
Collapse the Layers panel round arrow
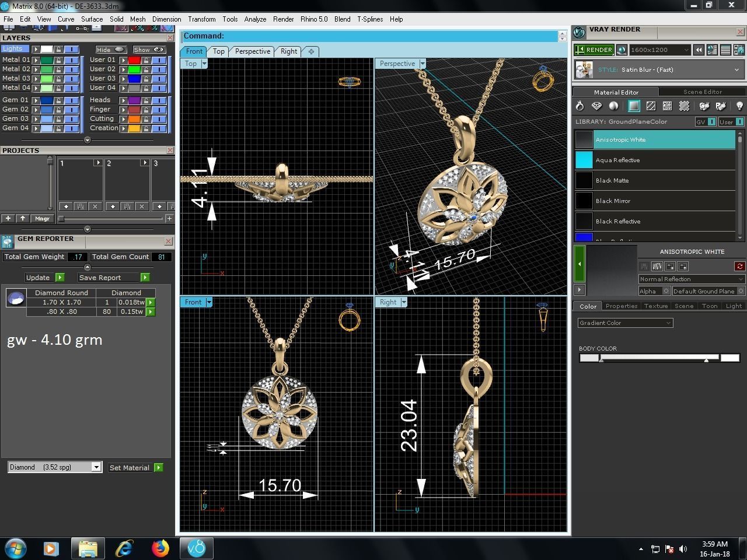pyautogui.click(x=88, y=140)
